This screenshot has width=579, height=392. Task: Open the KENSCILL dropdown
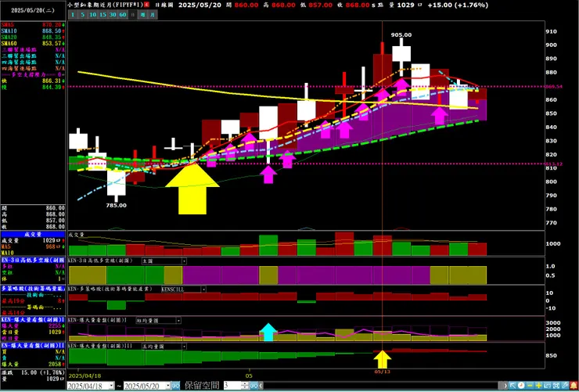[x=184, y=290]
